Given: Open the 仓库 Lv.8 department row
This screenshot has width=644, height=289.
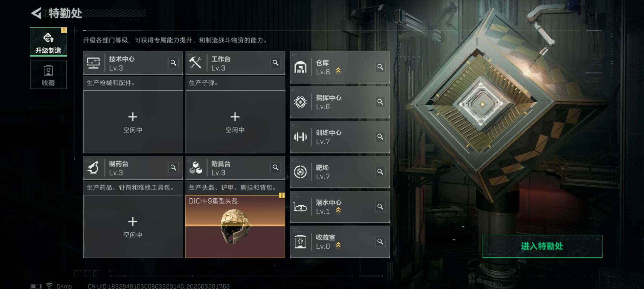Looking at the screenshot, I should [x=340, y=67].
